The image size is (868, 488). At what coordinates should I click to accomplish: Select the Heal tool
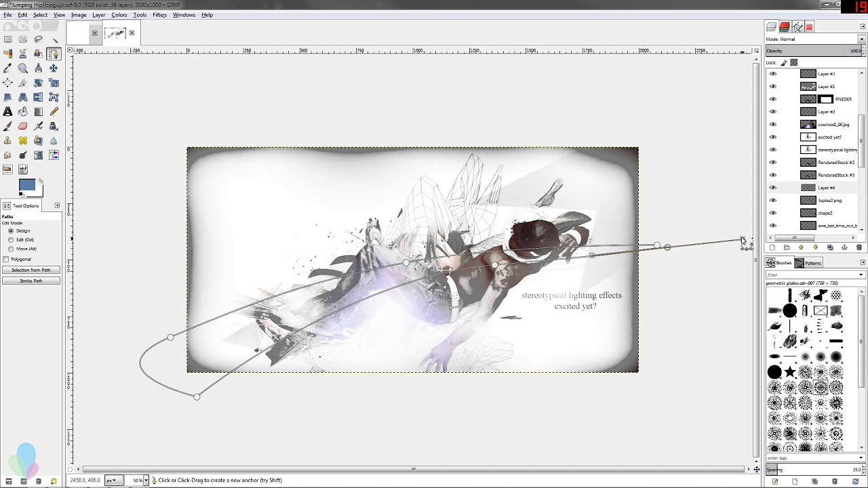tap(23, 140)
